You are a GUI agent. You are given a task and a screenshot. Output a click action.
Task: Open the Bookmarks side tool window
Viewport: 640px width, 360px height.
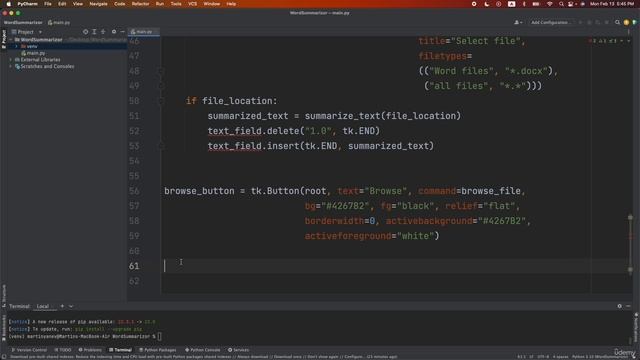click(x=4, y=327)
